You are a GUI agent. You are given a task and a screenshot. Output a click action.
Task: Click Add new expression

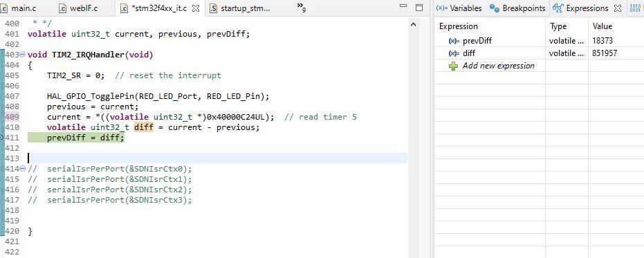pos(498,66)
